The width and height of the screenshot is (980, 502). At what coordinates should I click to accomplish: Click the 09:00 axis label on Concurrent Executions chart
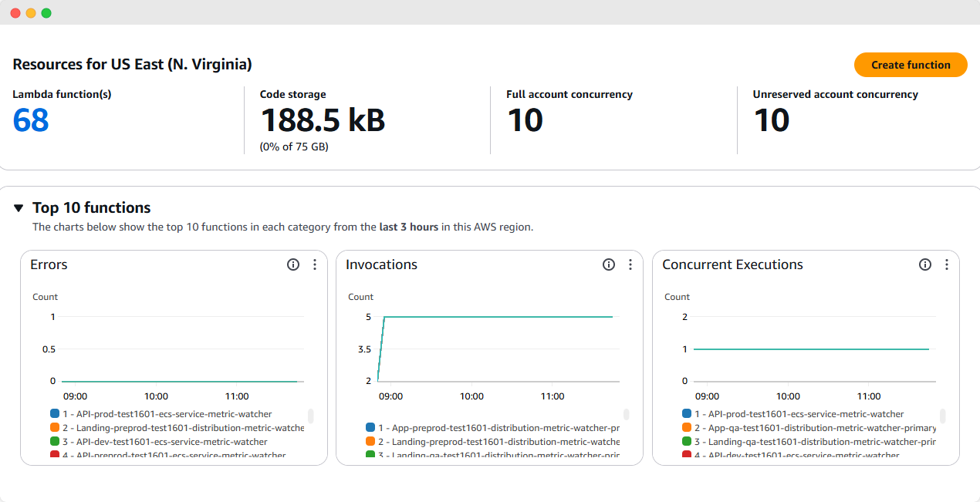tap(707, 396)
